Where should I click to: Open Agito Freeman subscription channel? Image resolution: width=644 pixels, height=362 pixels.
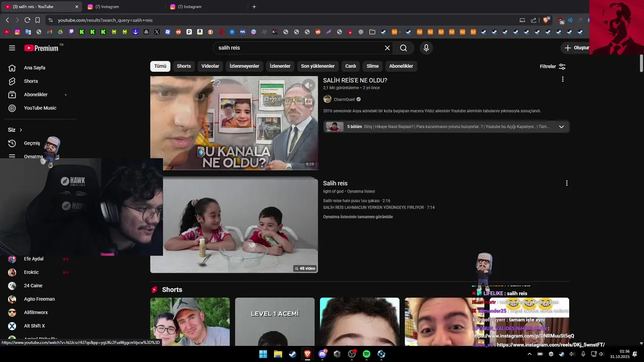39,299
